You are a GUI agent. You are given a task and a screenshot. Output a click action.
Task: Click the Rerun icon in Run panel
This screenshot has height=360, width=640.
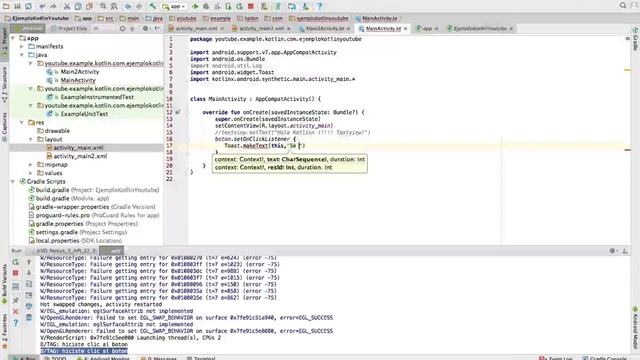[16, 262]
